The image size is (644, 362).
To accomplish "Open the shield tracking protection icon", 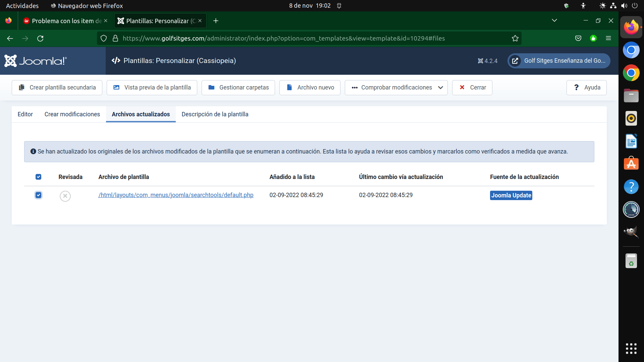I will tap(104, 39).
